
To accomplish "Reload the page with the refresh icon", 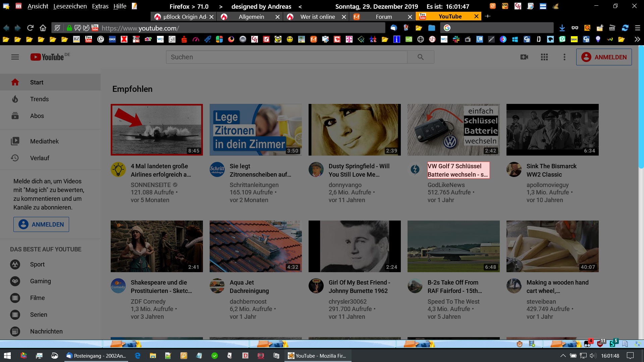I will pos(30,28).
